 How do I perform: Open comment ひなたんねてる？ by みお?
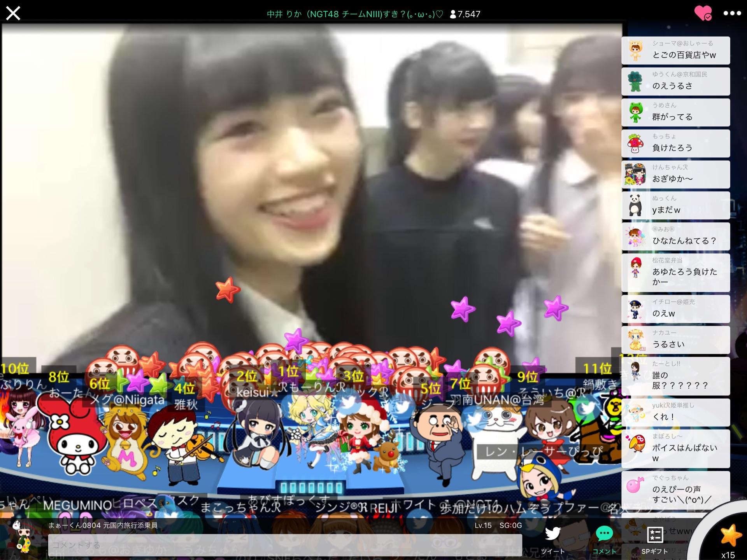tap(675, 236)
